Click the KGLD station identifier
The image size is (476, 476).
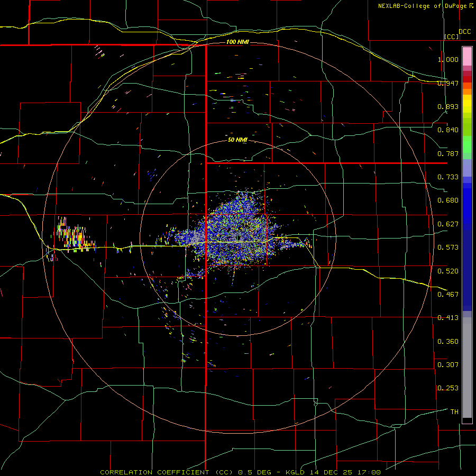click(x=296, y=472)
